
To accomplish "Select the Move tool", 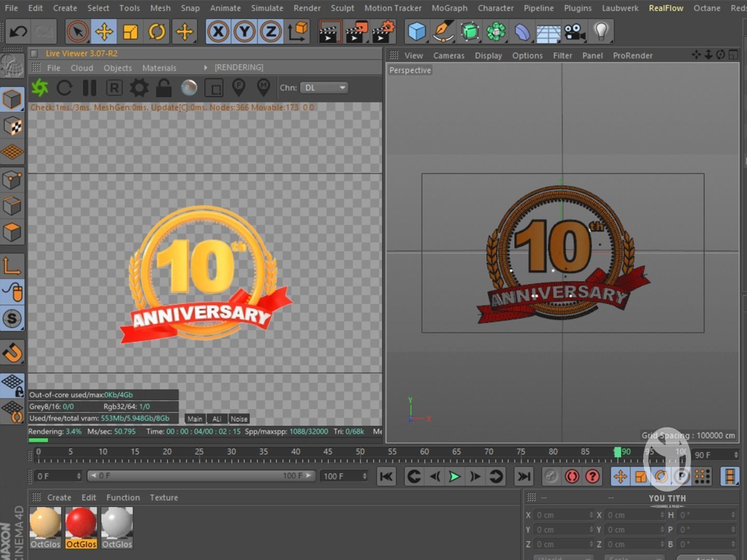I will pyautogui.click(x=104, y=32).
